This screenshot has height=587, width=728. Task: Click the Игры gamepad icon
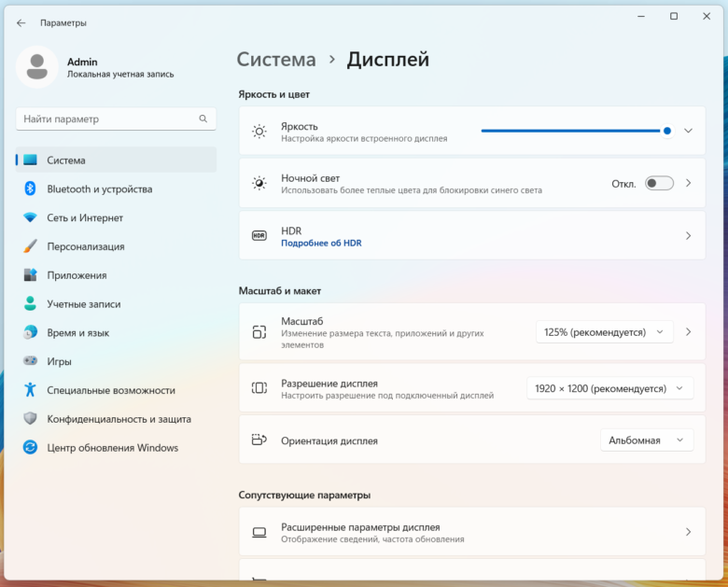pyautogui.click(x=30, y=361)
